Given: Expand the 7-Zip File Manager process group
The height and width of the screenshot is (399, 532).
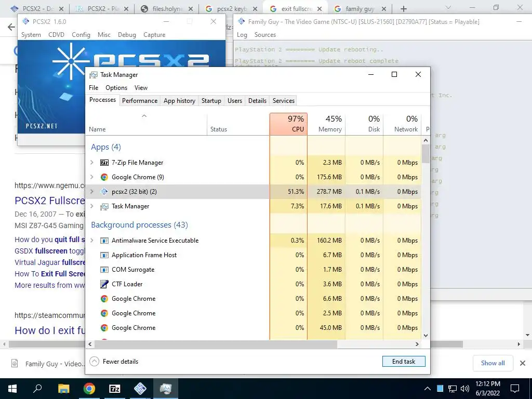Looking at the screenshot, I should (x=91, y=163).
